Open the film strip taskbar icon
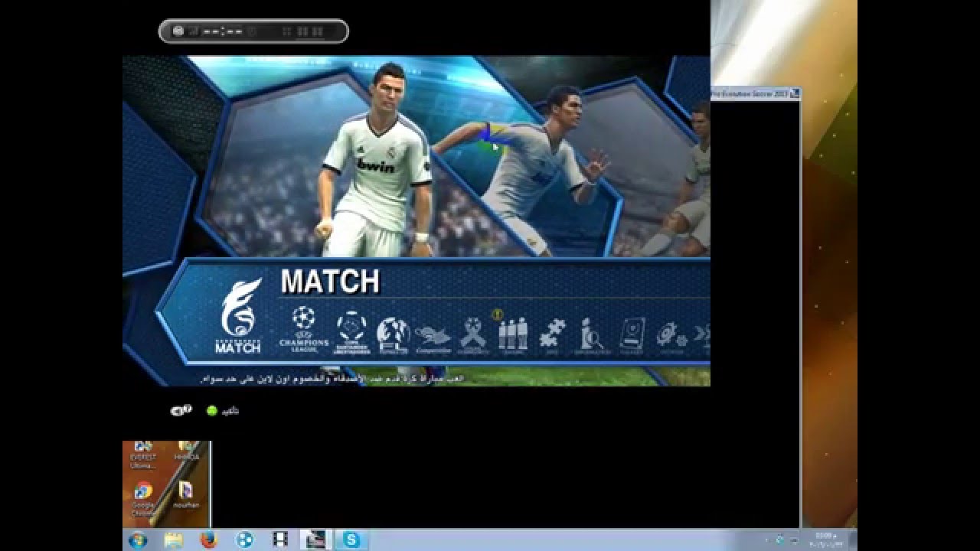The image size is (980, 551). 279,540
